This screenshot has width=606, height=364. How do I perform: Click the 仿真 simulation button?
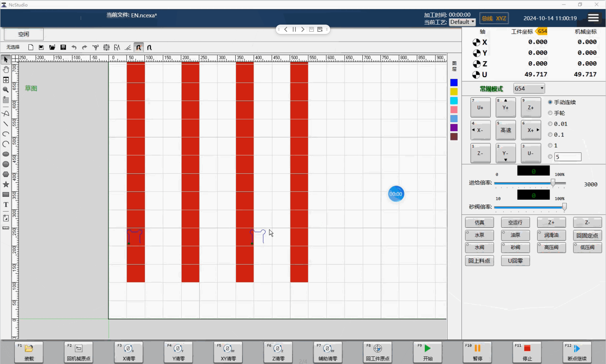479,222
